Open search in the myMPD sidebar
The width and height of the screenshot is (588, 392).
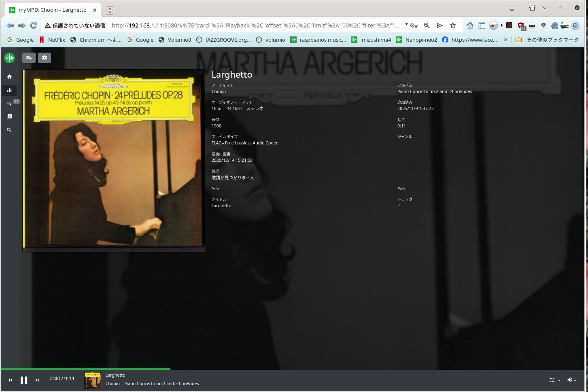[x=9, y=130]
